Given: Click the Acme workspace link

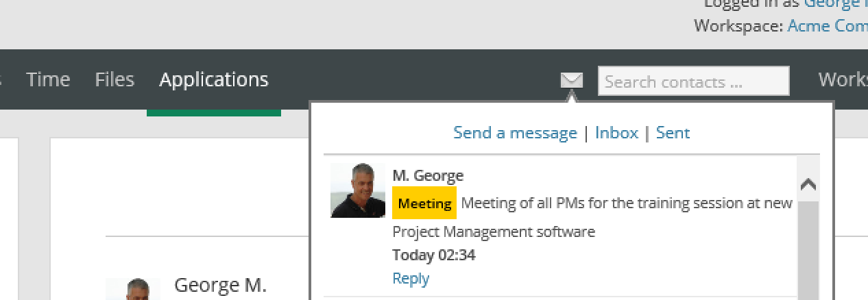Looking at the screenshot, I should (828, 26).
